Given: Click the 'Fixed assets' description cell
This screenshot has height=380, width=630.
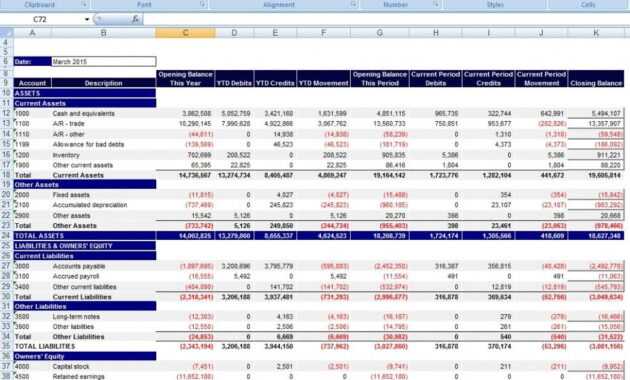Looking at the screenshot, I should [103, 195].
